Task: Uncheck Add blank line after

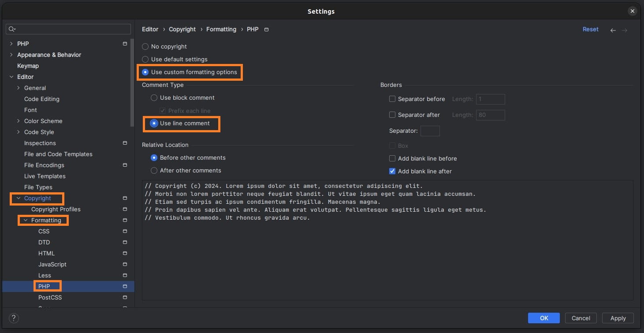Action: [x=392, y=171]
